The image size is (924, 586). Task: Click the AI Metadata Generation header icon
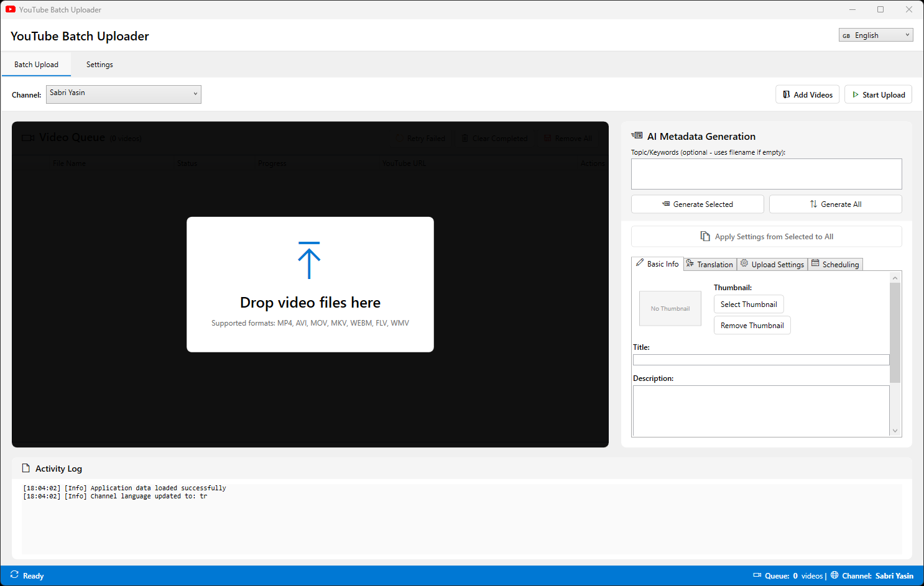[x=637, y=135]
